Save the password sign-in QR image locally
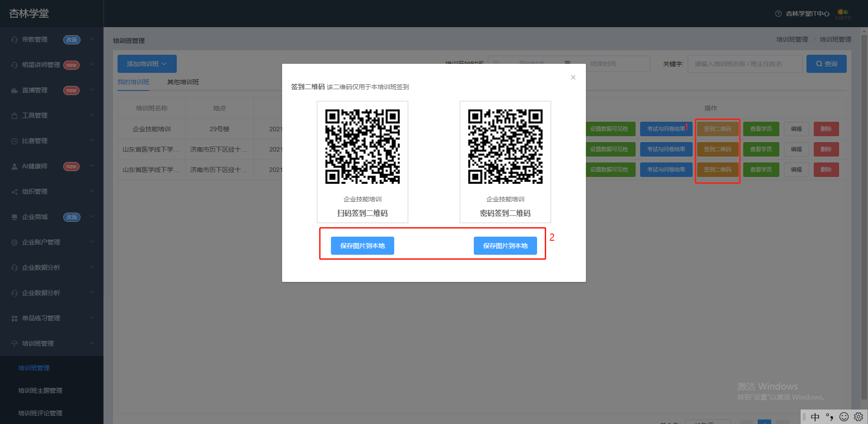 coord(505,246)
